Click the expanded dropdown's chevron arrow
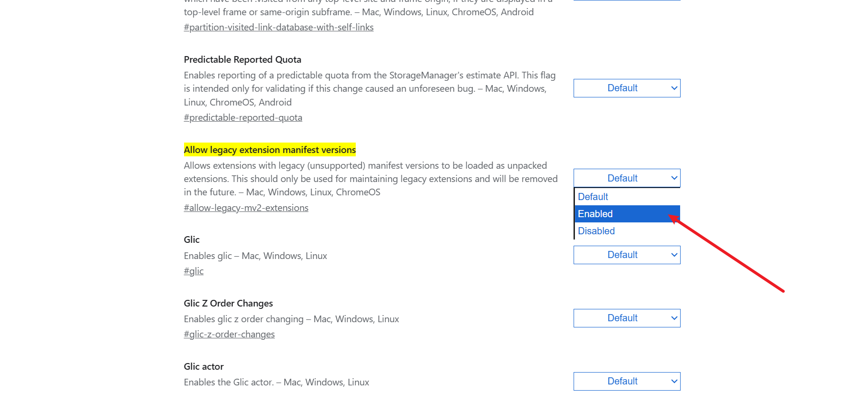 673,178
